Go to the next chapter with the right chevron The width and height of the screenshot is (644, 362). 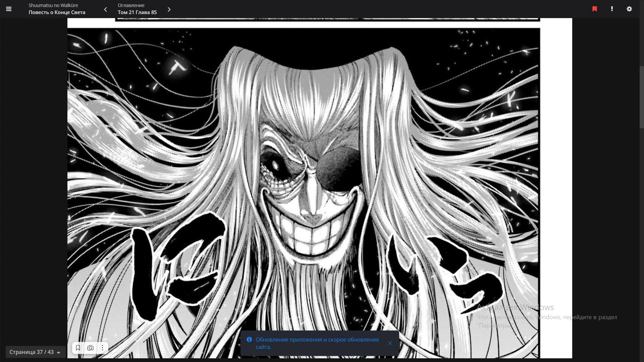click(x=169, y=9)
